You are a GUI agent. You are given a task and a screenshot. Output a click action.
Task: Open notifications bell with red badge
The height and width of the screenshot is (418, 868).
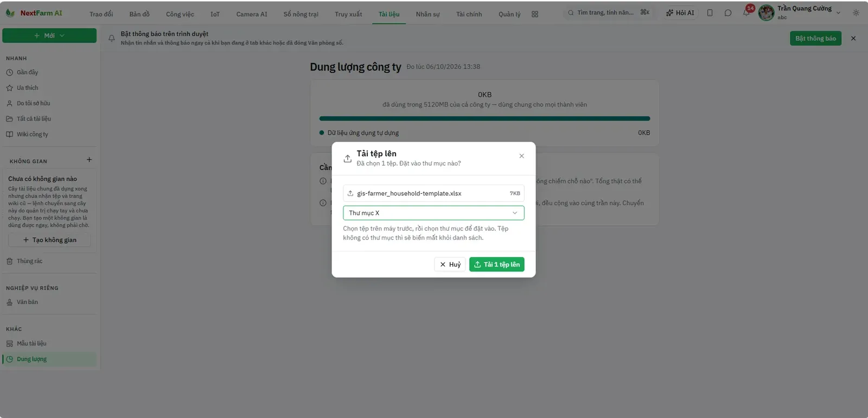tap(747, 12)
